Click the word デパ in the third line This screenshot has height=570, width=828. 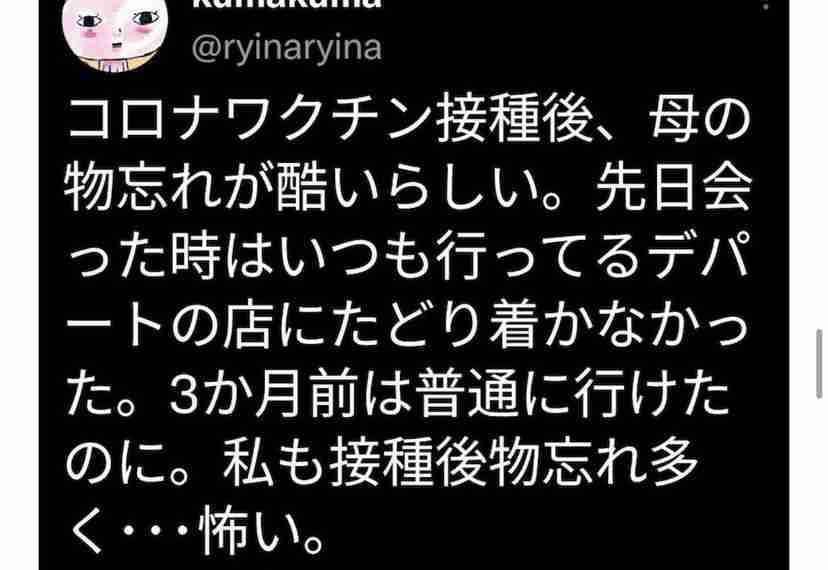tap(699, 258)
